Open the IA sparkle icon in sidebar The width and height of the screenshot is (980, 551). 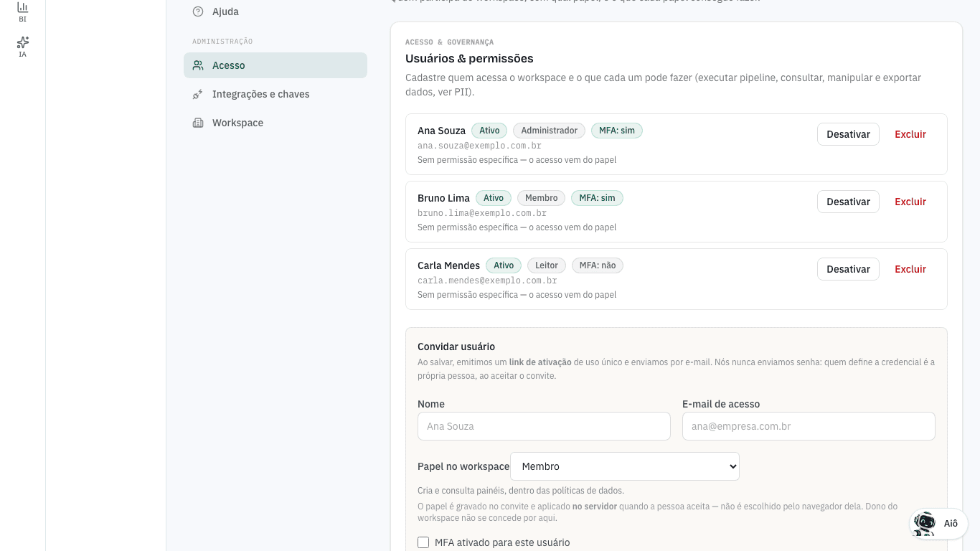pos(22,42)
